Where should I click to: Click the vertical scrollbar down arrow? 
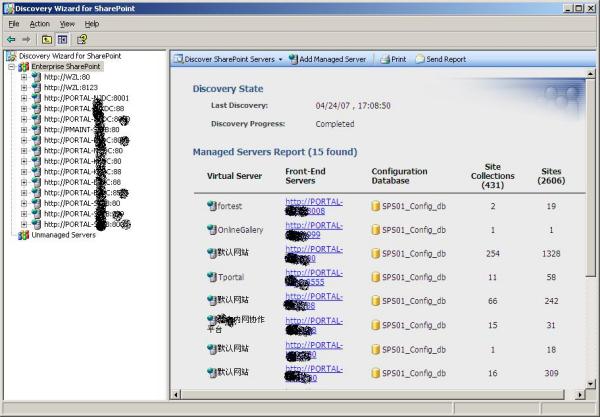coord(590,383)
